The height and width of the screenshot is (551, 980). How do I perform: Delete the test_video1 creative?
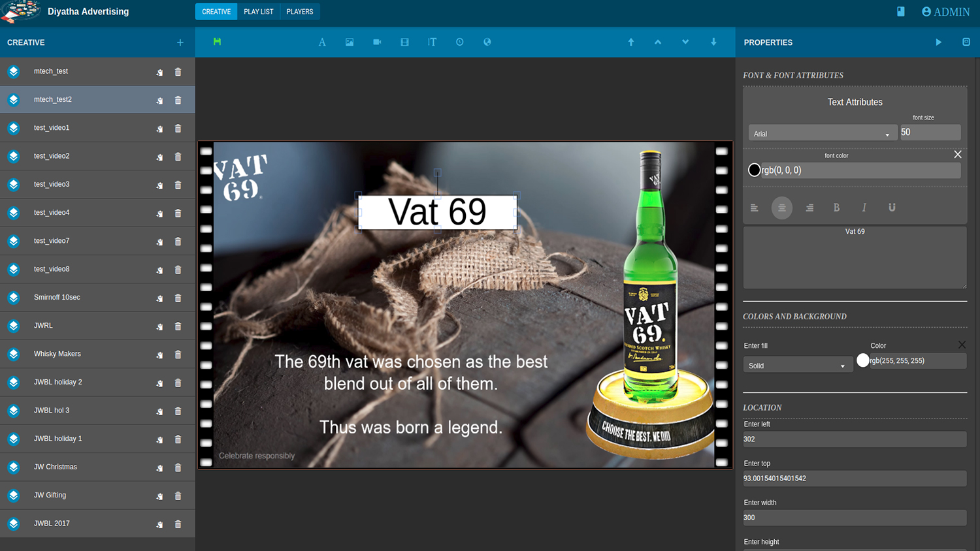click(x=178, y=129)
